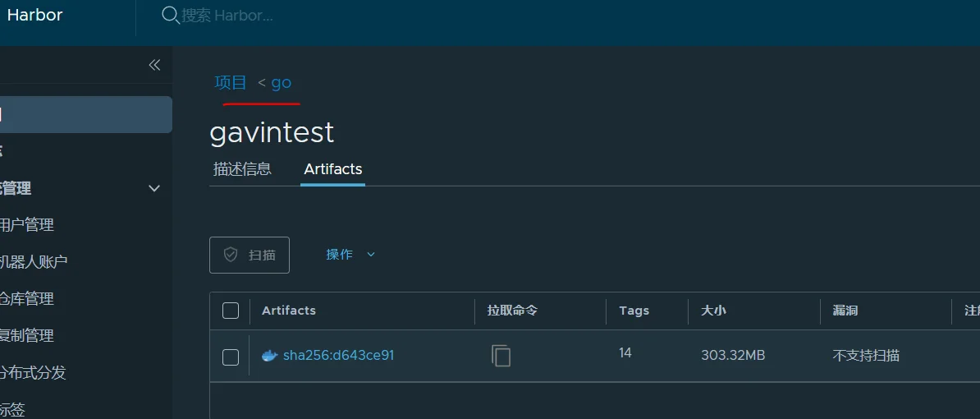Click the 扫描 scan button
The height and width of the screenshot is (419, 980).
point(250,256)
